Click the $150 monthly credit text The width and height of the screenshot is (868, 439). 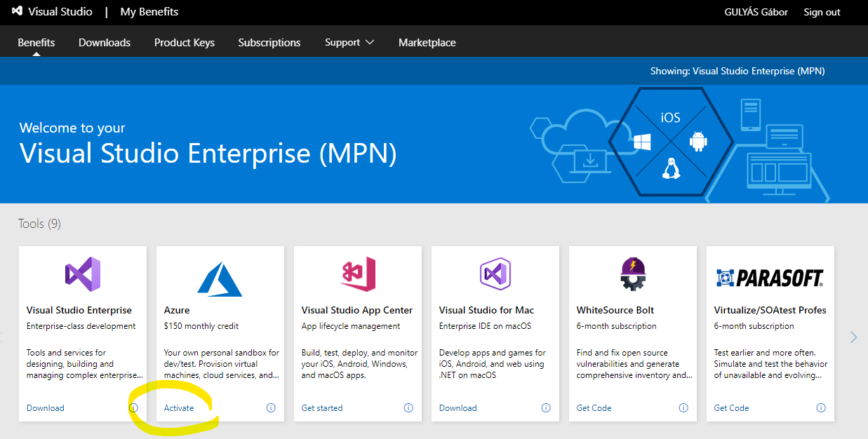click(201, 326)
